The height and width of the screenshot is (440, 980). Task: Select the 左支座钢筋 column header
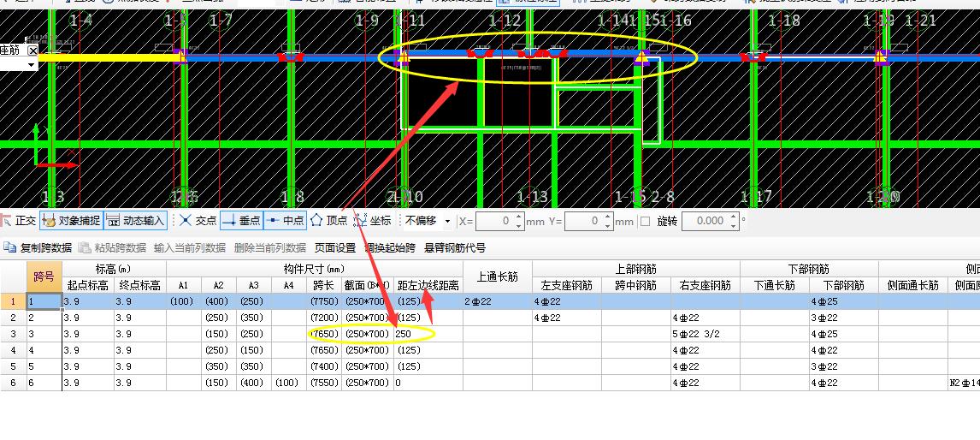click(x=567, y=285)
